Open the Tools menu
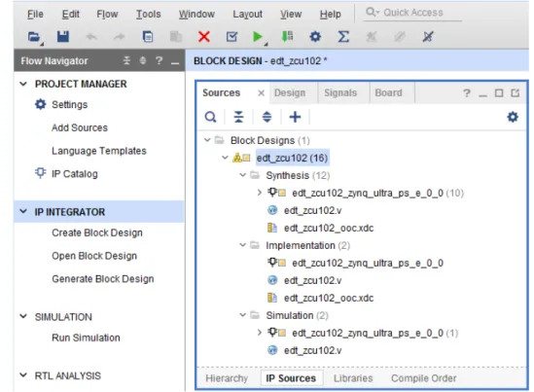Screen dimensions: 534x392 click(149, 14)
